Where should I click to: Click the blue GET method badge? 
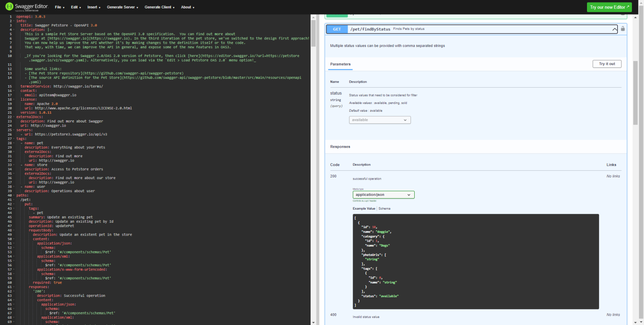click(336, 29)
